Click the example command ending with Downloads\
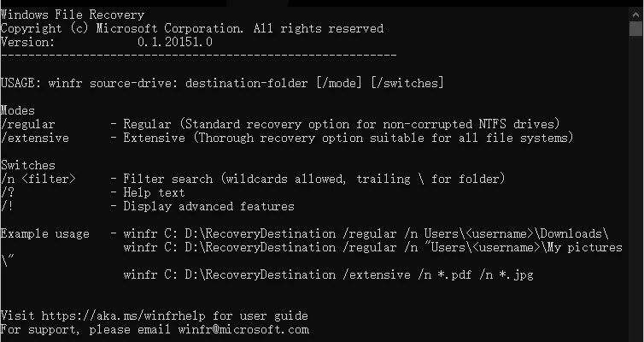644x342 pixels. coord(366,234)
